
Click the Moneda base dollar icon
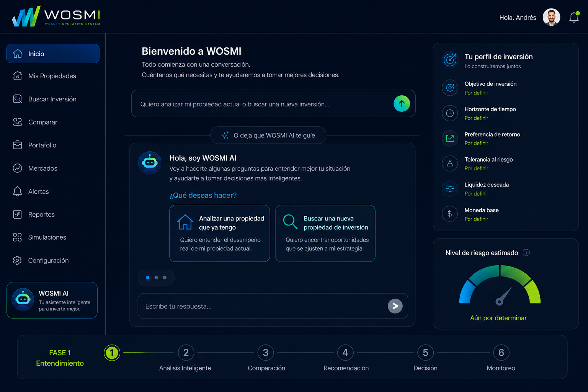pyautogui.click(x=450, y=214)
